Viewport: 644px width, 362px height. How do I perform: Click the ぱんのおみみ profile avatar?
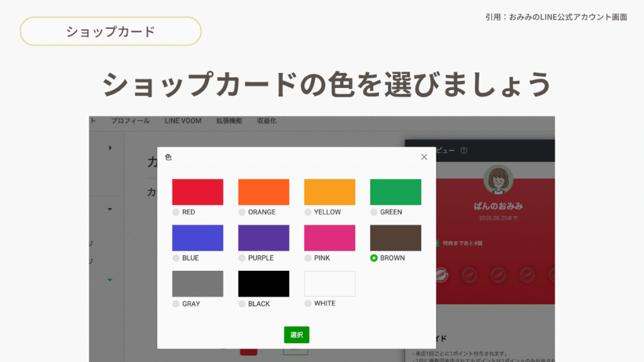[498, 180]
